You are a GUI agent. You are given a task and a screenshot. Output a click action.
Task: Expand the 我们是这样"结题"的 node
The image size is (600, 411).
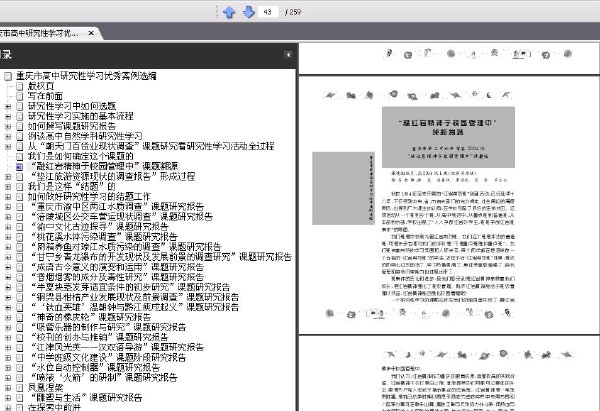pos(8,187)
